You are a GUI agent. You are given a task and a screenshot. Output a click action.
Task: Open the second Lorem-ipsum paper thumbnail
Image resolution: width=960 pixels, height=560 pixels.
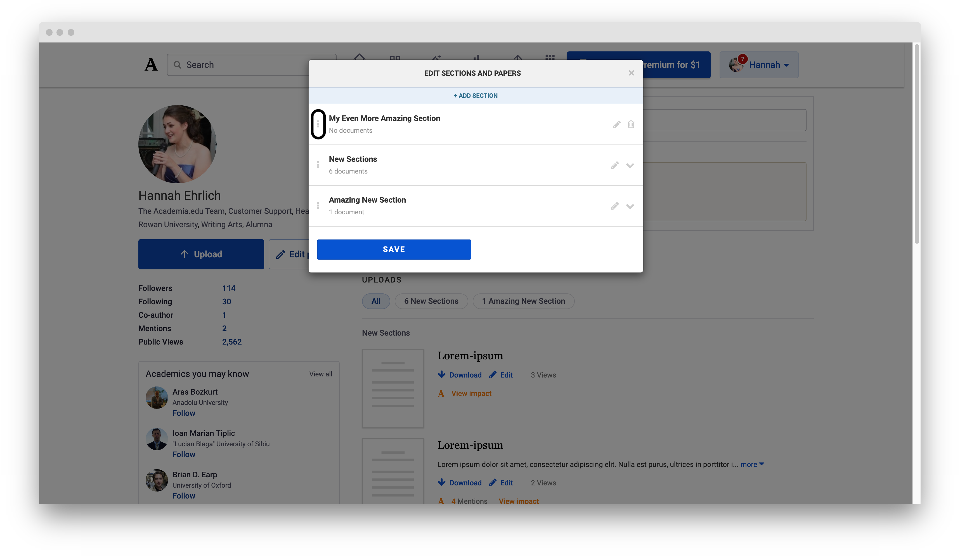tap(393, 471)
